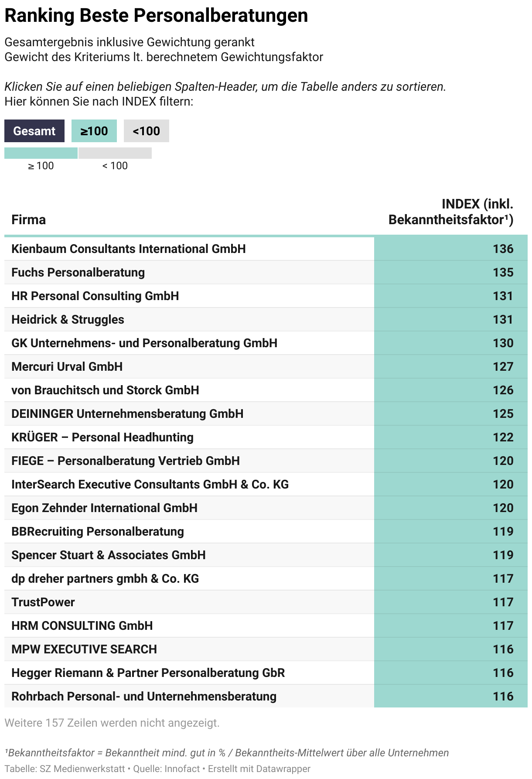Click index value 125 for DEININGER
This screenshot has height=779, width=532.
503,413
